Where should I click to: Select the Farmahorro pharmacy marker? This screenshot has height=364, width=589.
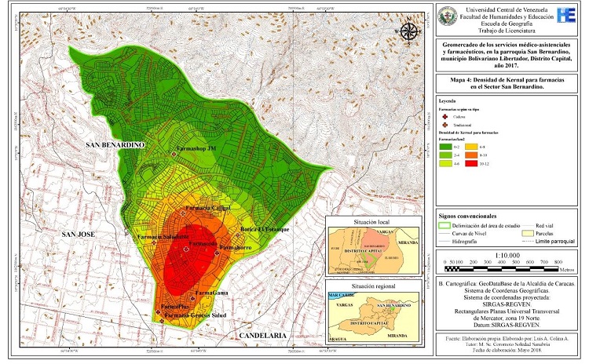[x=214, y=253]
